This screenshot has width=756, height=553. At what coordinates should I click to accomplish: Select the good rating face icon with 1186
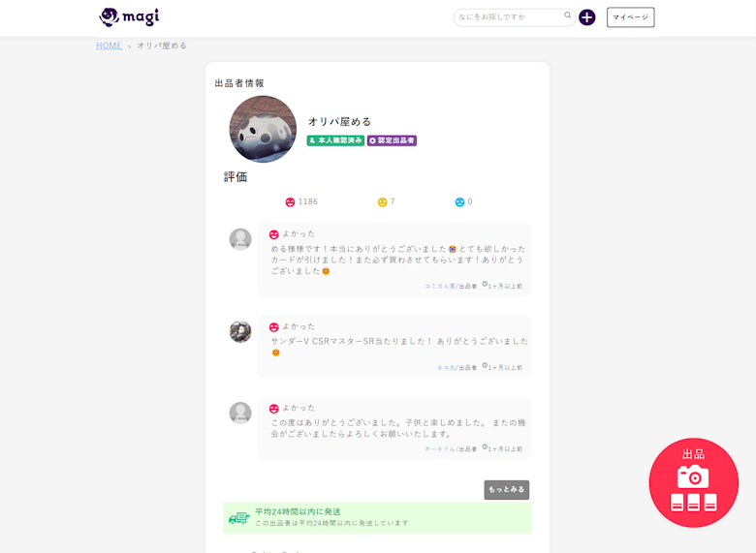click(290, 202)
